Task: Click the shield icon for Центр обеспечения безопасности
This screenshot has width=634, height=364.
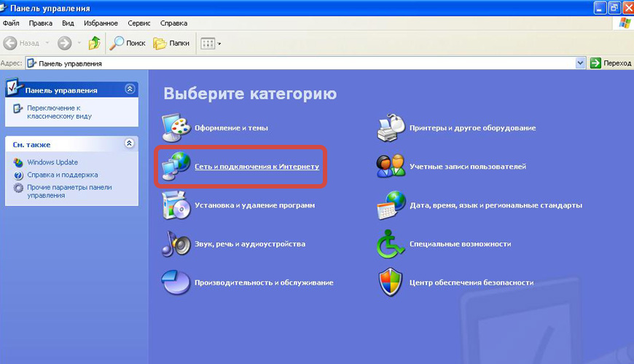Action: coord(391,282)
